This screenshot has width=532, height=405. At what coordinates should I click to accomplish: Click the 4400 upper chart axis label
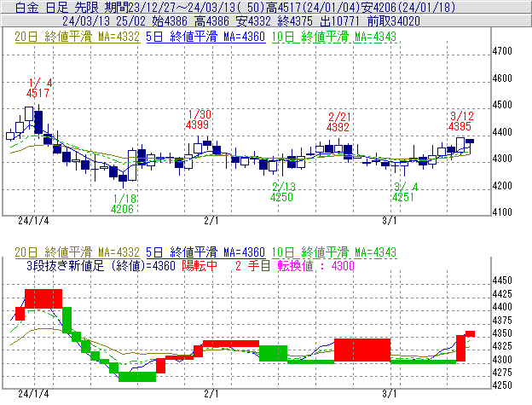[x=502, y=132]
